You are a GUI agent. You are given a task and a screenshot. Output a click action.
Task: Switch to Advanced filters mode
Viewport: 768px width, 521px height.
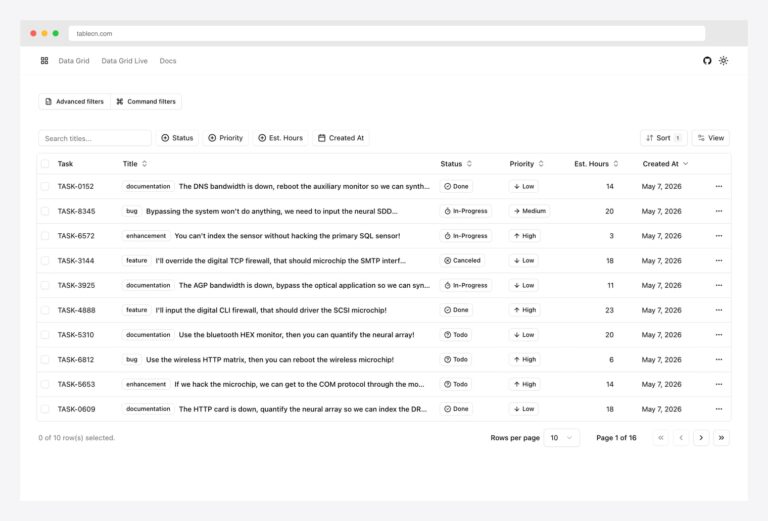click(x=74, y=101)
